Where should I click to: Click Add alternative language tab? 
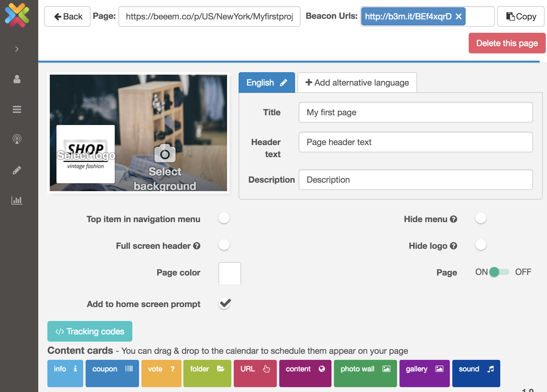point(357,83)
